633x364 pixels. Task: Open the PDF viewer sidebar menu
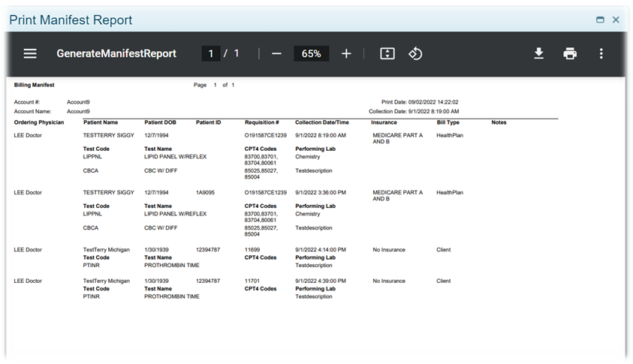[x=30, y=54]
